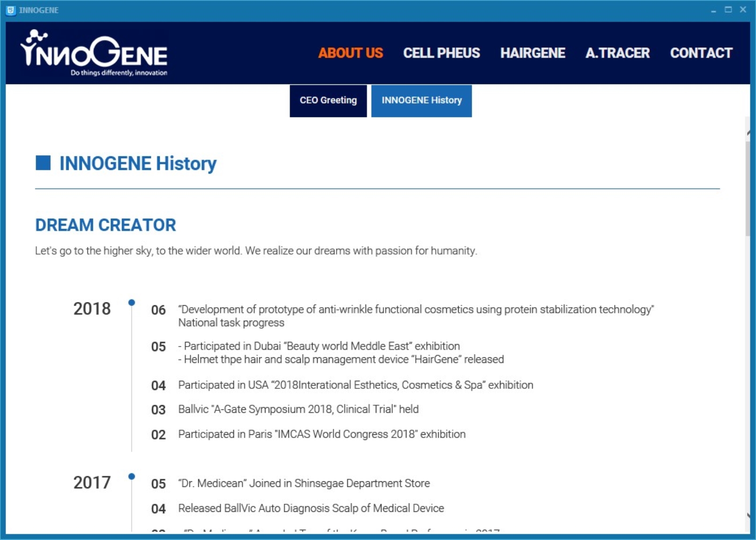Screen dimensions: 756x540
Task: Click the 'National task progress' line
Action: pyautogui.click(x=231, y=323)
